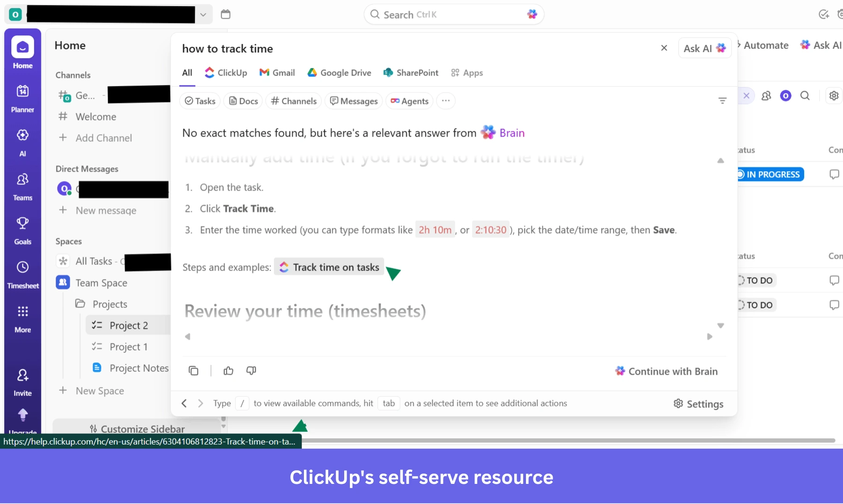Switch to the Gmail search tab
Image resolution: width=843 pixels, height=504 pixels.
[276, 73]
